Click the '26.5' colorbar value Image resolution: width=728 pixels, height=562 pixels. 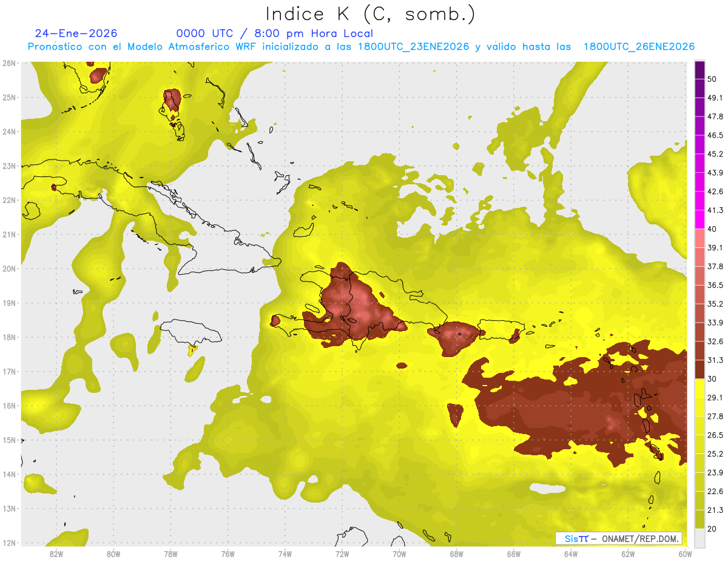(715, 435)
